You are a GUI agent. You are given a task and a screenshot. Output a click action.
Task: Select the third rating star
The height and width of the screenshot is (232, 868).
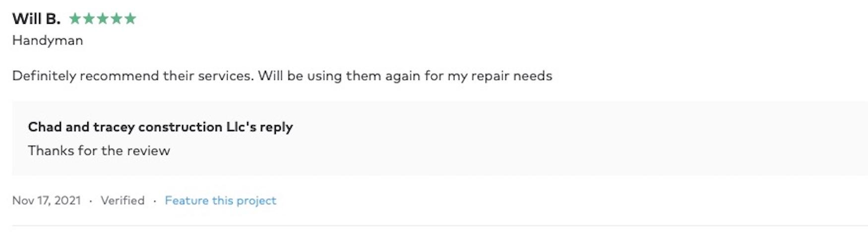coord(103,19)
